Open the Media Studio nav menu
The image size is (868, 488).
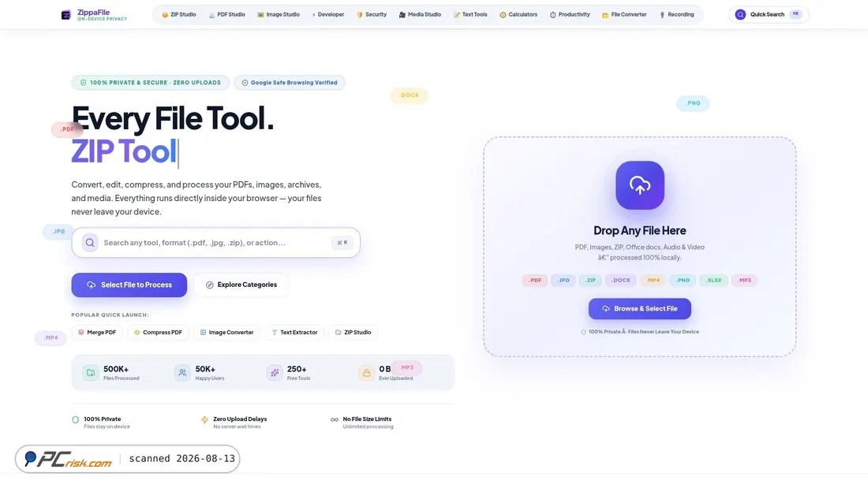click(420, 14)
